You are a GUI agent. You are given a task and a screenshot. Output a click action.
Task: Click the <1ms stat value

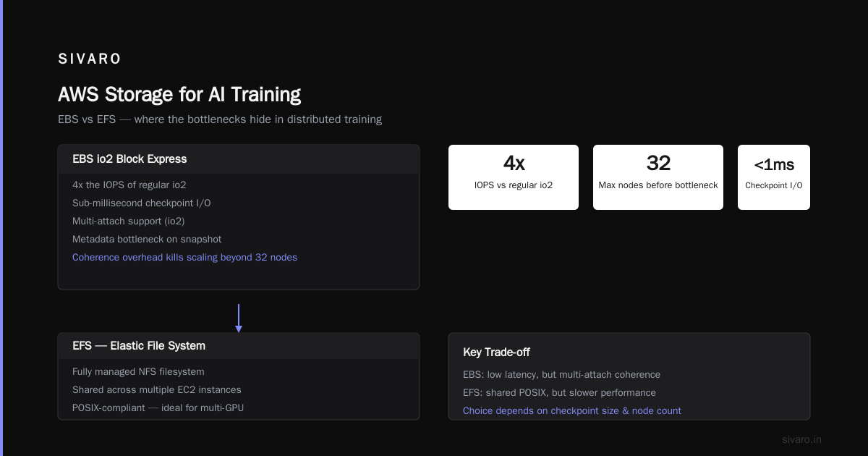(x=774, y=164)
